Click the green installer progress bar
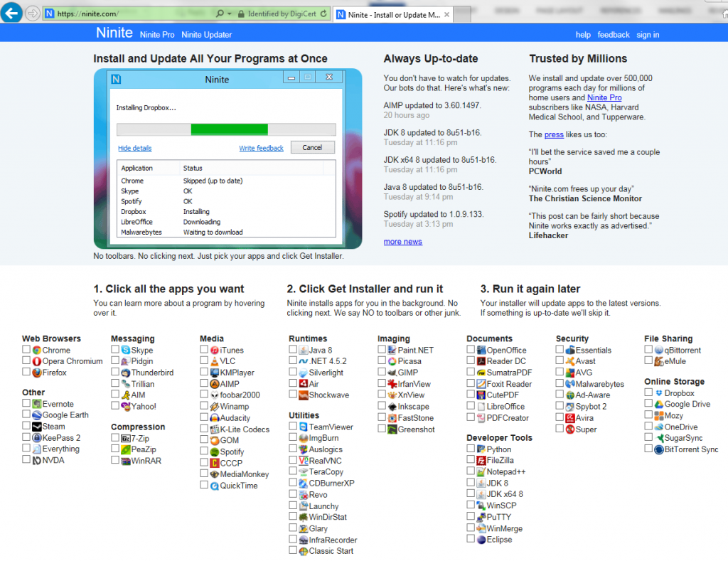 click(x=230, y=129)
